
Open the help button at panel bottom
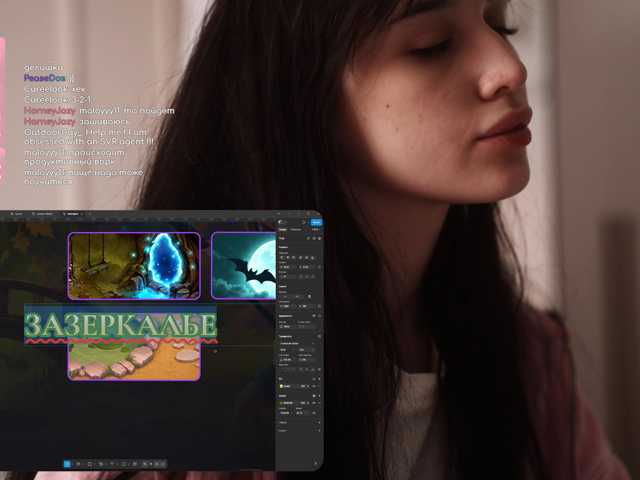pyautogui.click(x=316, y=463)
